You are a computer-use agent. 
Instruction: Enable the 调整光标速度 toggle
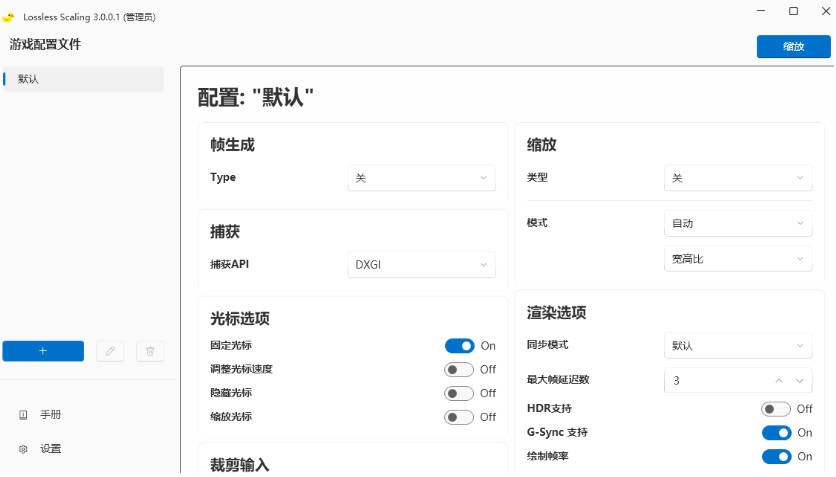tap(459, 369)
